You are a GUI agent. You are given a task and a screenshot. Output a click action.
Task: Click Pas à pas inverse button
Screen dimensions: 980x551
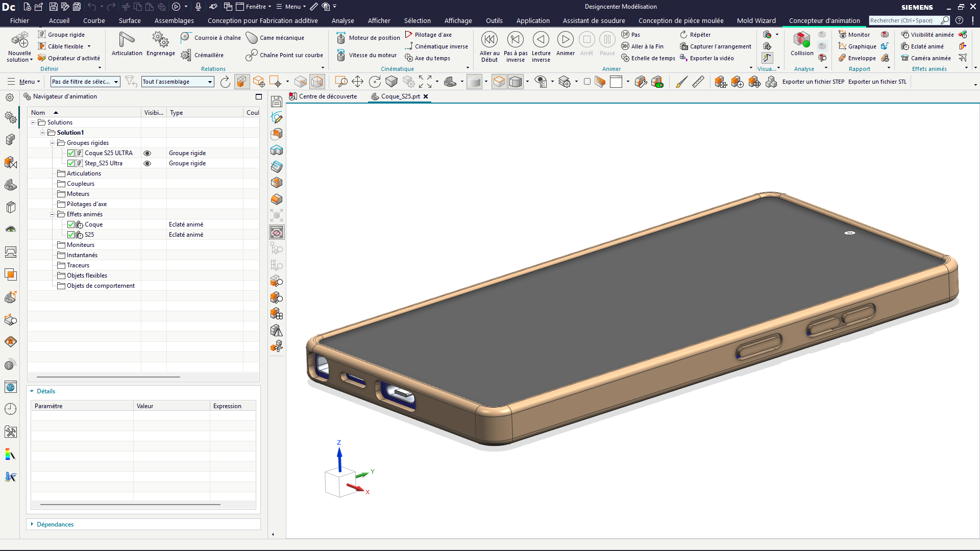click(x=516, y=47)
